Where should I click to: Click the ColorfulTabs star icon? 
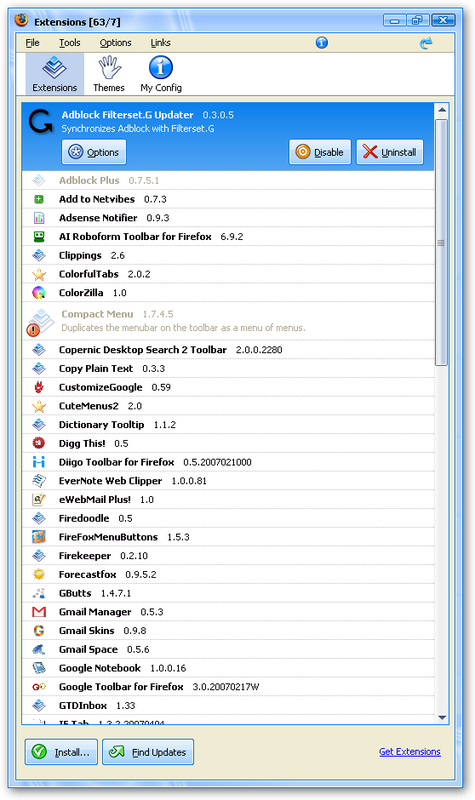pyautogui.click(x=39, y=274)
